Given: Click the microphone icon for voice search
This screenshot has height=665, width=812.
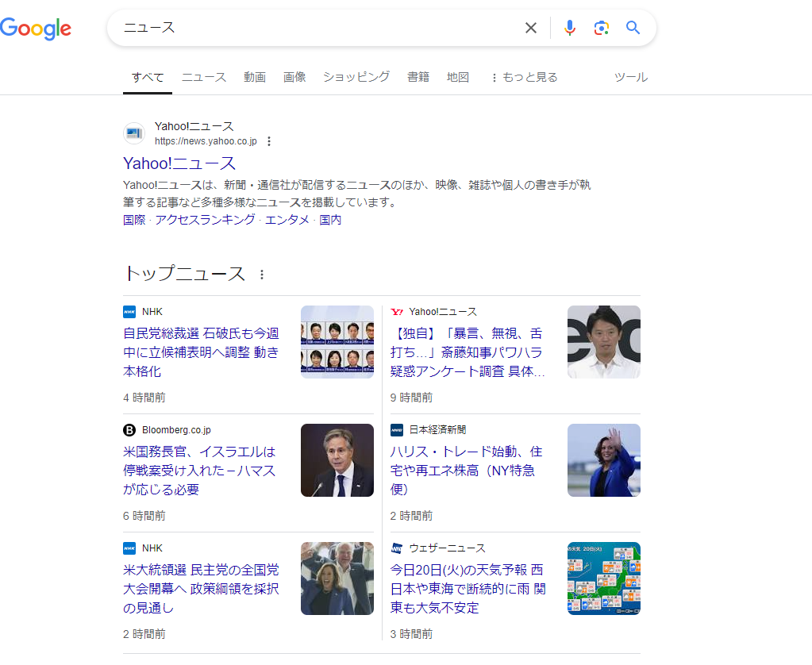Looking at the screenshot, I should 570,28.
